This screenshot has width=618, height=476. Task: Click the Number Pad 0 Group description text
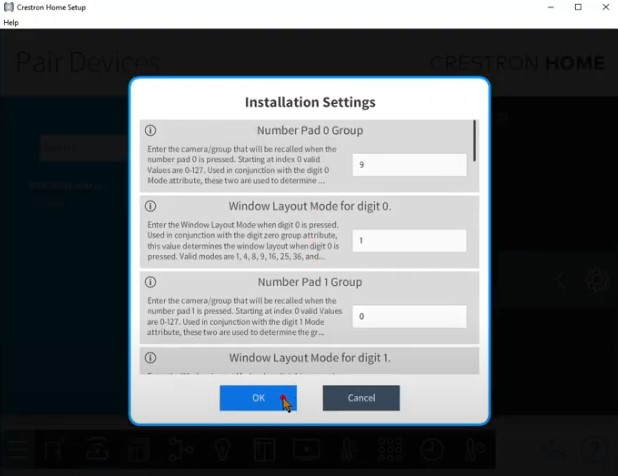[x=242, y=165]
